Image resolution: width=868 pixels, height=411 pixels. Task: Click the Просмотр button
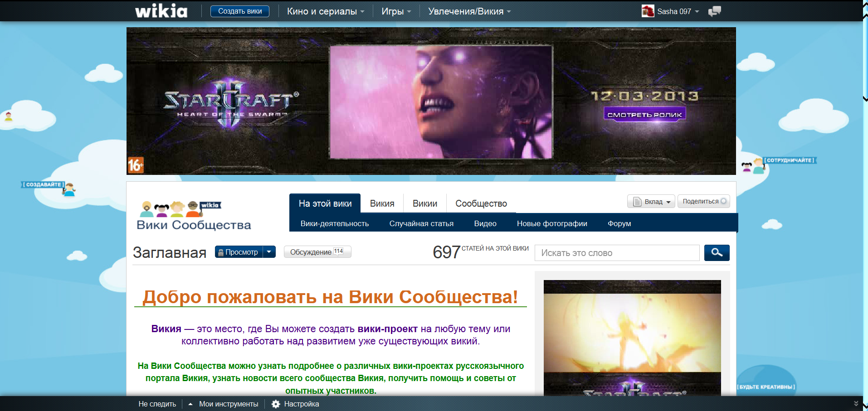(x=239, y=252)
